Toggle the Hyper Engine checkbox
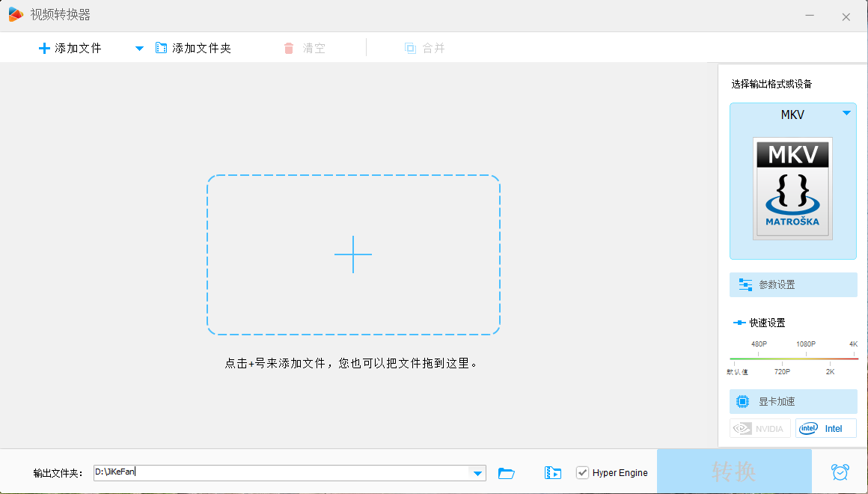This screenshot has height=494, width=868. point(582,473)
